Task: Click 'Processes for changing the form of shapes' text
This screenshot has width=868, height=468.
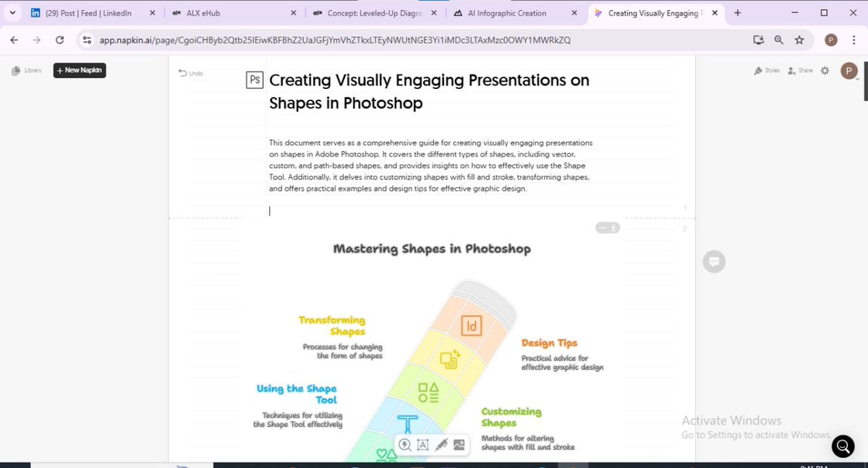Action: click(343, 351)
